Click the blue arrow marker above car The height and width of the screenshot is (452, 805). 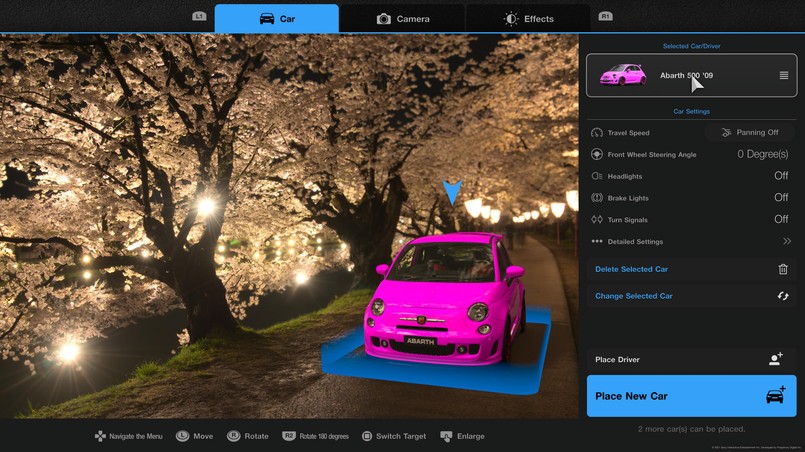pos(452,192)
